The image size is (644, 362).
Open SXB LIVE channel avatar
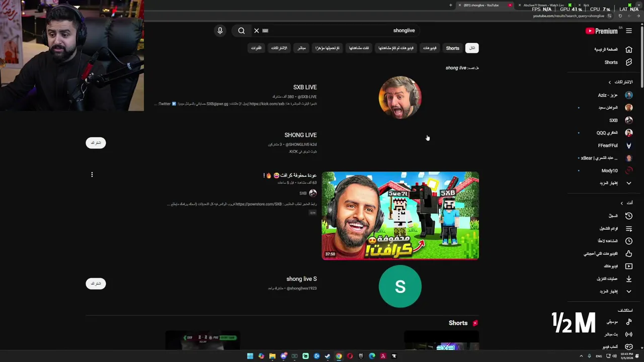pyautogui.click(x=400, y=98)
